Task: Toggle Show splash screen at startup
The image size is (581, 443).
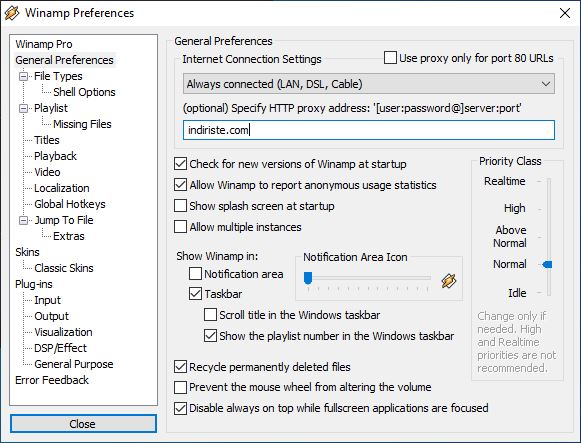Action: point(180,206)
